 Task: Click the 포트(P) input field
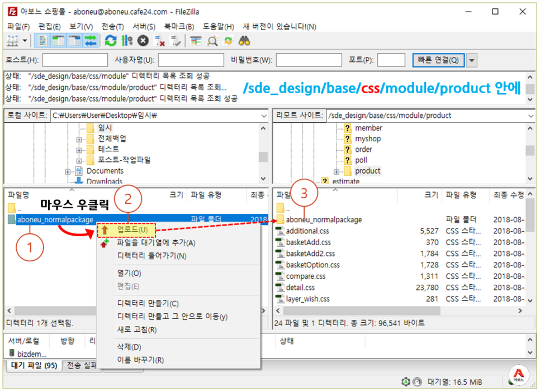click(391, 60)
